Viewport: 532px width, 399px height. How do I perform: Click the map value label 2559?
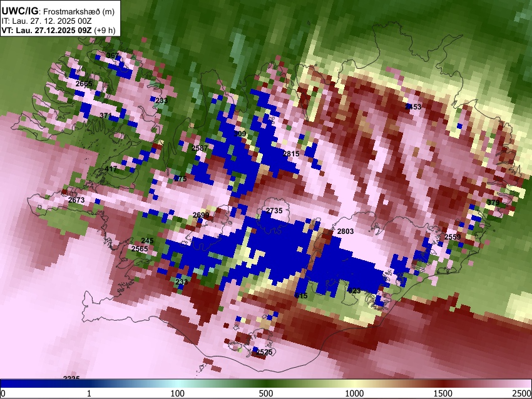[453, 237]
